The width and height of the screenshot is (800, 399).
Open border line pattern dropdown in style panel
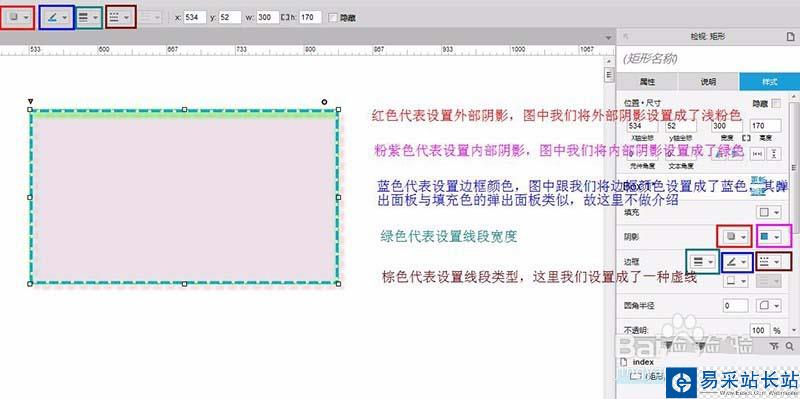point(769,262)
